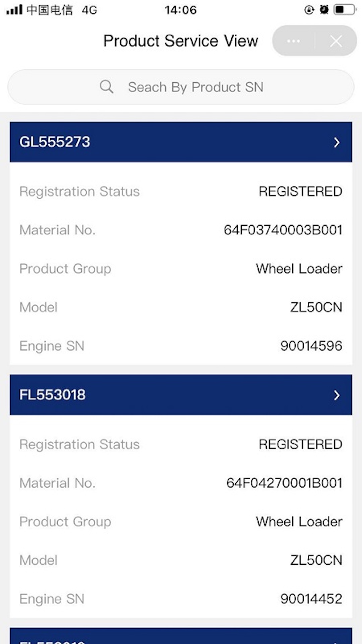Viewport: 362px width, 644px height.
Task: Tap engine serial number 90014452
Action: [x=311, y=599]
